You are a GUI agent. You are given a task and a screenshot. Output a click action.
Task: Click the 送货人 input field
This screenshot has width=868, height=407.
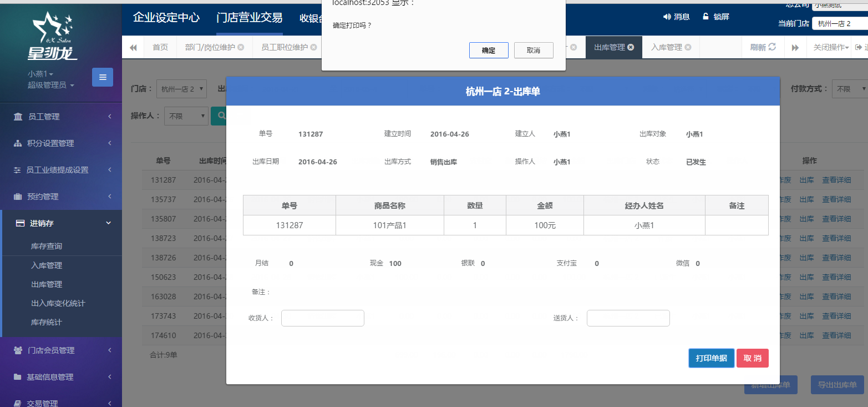click(628, 318)
